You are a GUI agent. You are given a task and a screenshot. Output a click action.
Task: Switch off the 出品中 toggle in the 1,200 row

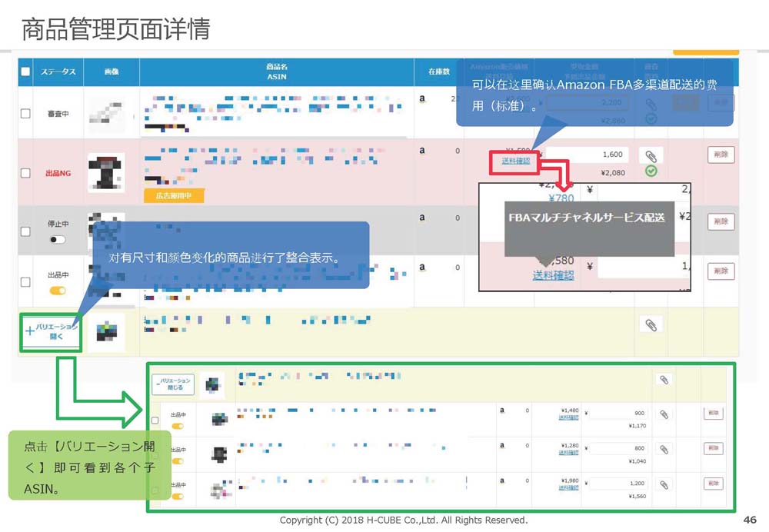pos(178,496)
